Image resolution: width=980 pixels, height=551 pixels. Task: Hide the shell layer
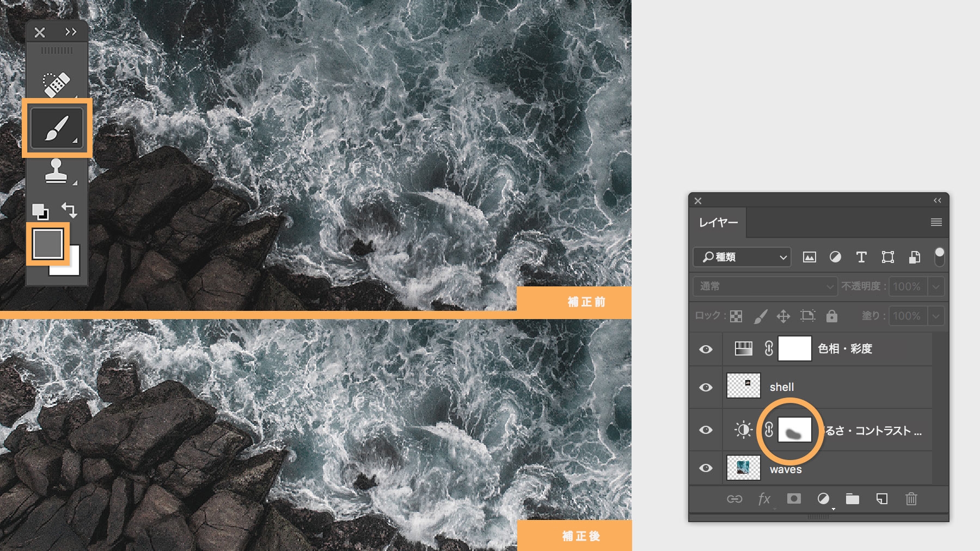705,387
